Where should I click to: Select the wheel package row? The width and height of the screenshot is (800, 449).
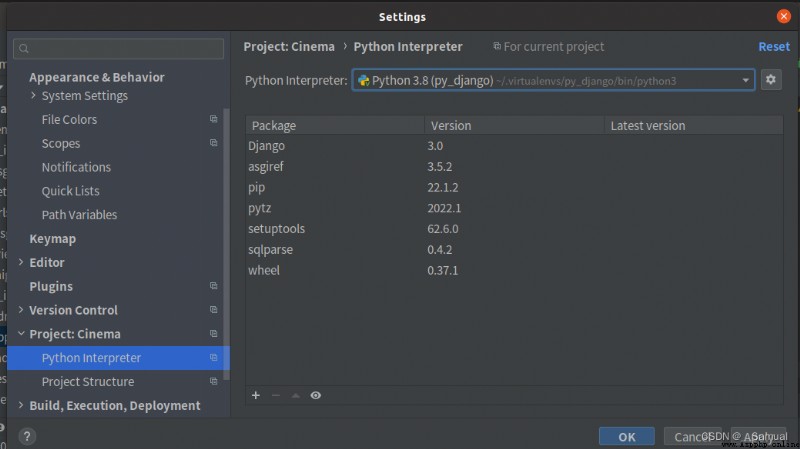[514, 270]
